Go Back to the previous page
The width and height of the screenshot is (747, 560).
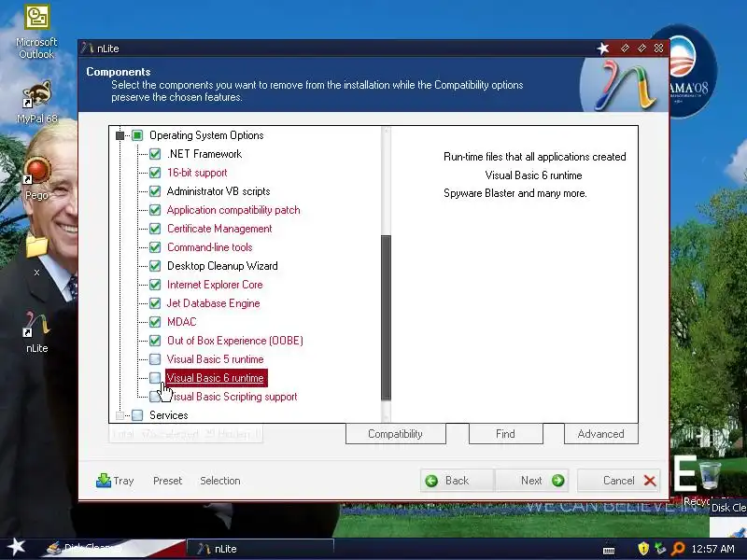(458, 481)
